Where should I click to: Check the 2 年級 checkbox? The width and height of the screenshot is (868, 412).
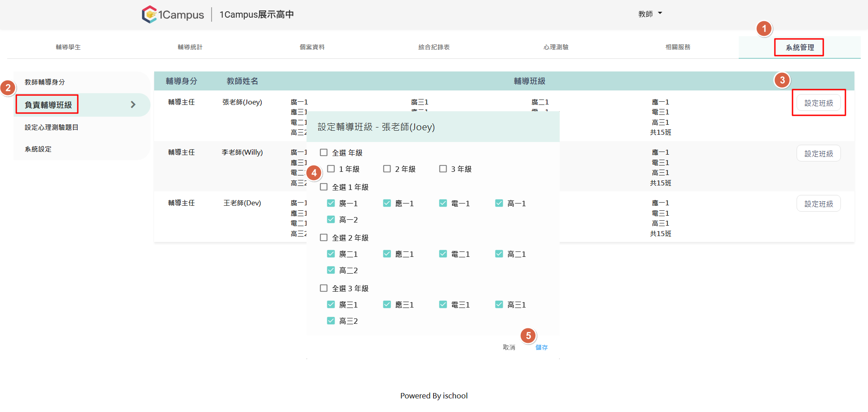click(387, 169)
